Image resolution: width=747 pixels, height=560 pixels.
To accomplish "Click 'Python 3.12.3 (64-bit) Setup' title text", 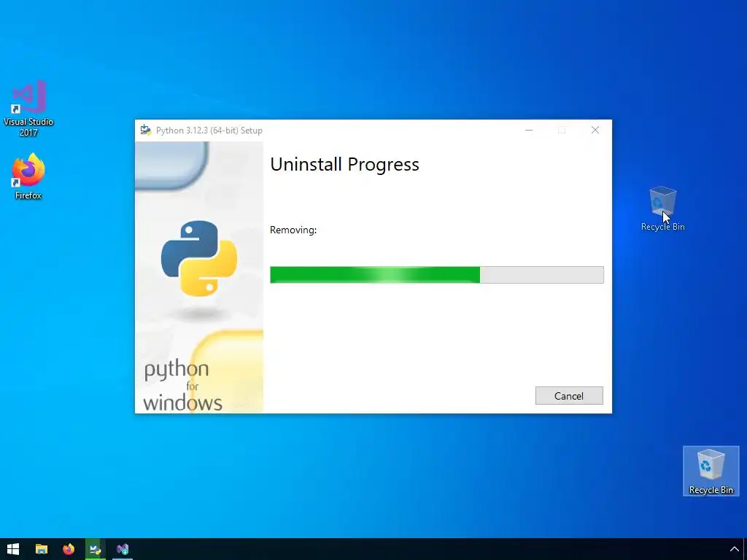I will (209, 131).
